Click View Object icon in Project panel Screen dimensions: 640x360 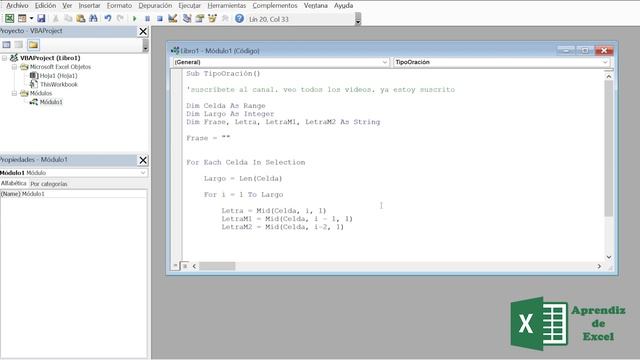(19, 45)
